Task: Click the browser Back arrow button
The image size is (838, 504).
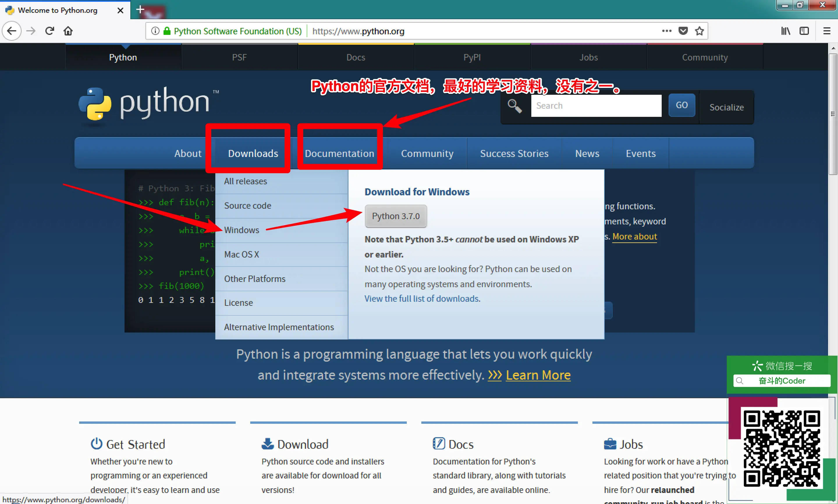Action: (x=12, y=31)
